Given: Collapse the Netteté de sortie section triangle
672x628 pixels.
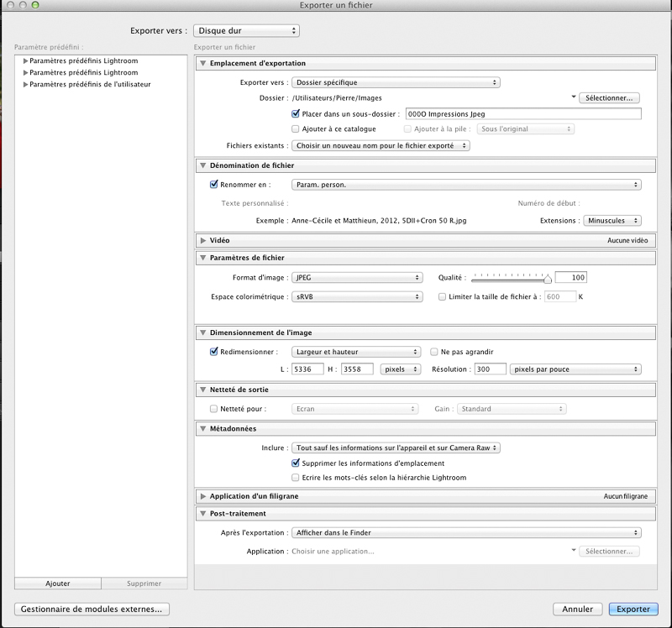Looking at the screenshot, I should [203, 390].
